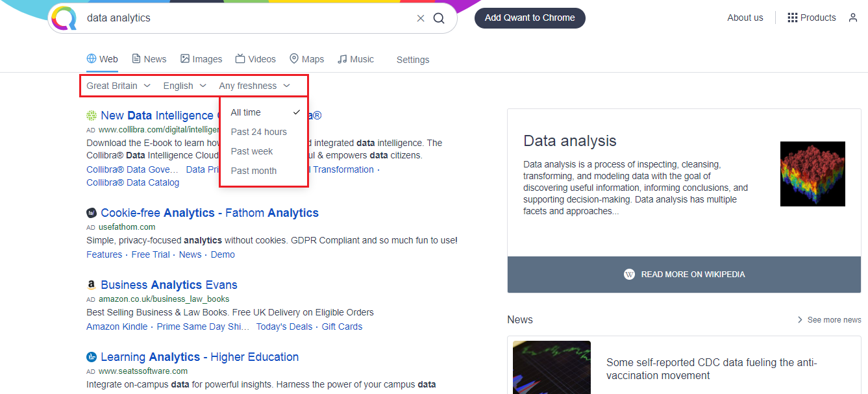The image size is (868, 394).
Task: Click the Amazon favicon beside Business Analytics Evans
Action: point(92,285)
